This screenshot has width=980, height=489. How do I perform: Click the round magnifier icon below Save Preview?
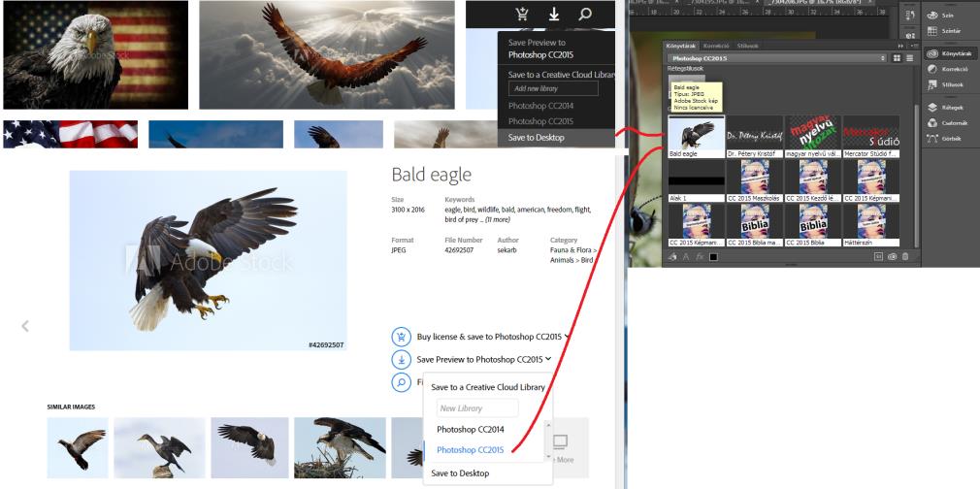[x=402, y=382]
